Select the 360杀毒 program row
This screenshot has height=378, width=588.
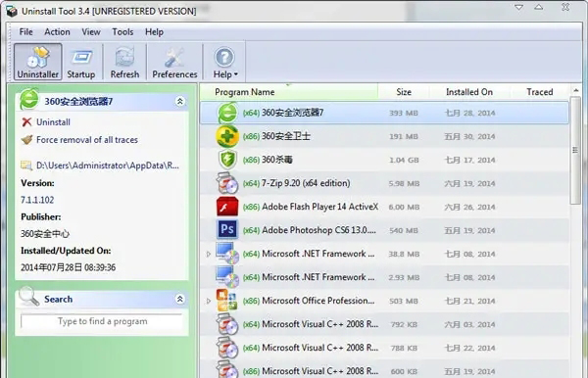[x=384, y=160]
